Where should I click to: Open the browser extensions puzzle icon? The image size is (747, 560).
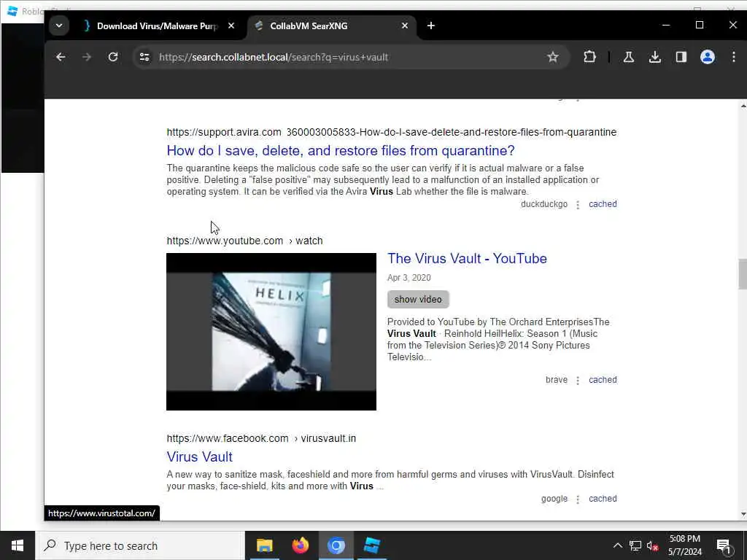pyautogui.click(x=589, y=57)
